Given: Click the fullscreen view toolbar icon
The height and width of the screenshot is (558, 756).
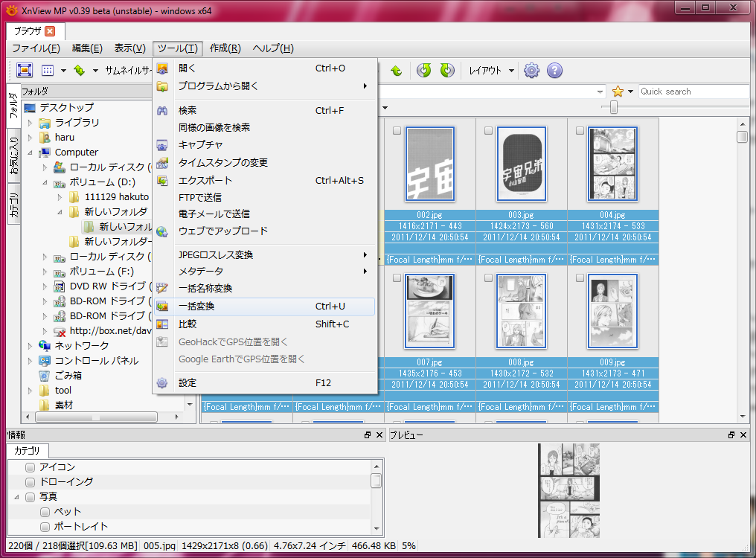Looking at the screenshot, I should click(25, 71).
